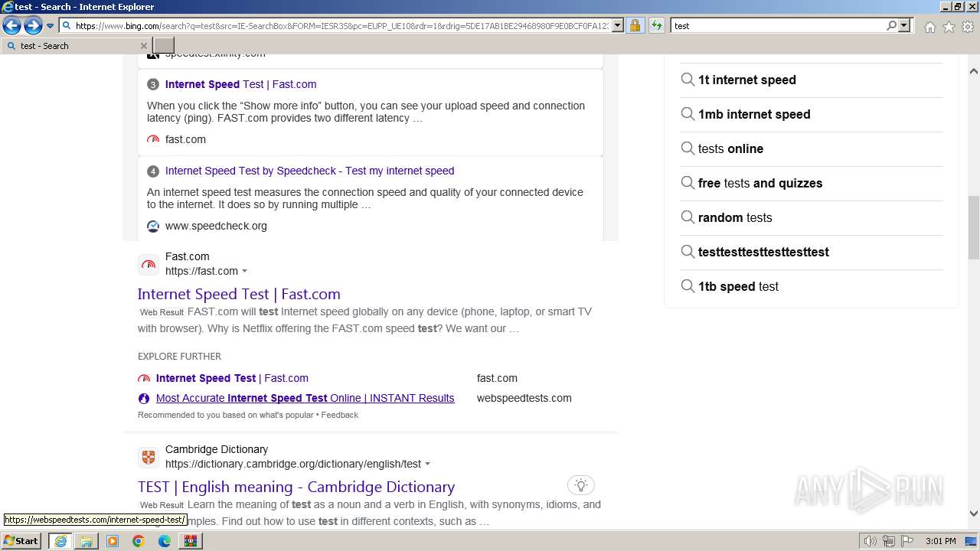
Task: Click magnifier icon beside '1t internet speed'
Action: [x=688, y=80]
